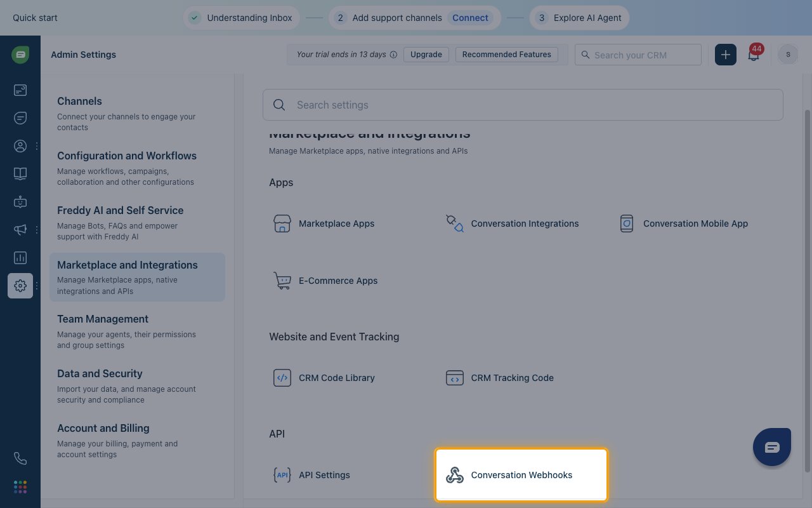The height and width of the screenshot is (508, 812).
Task: Select Team Management category
Action: click(x=137, y=331)
